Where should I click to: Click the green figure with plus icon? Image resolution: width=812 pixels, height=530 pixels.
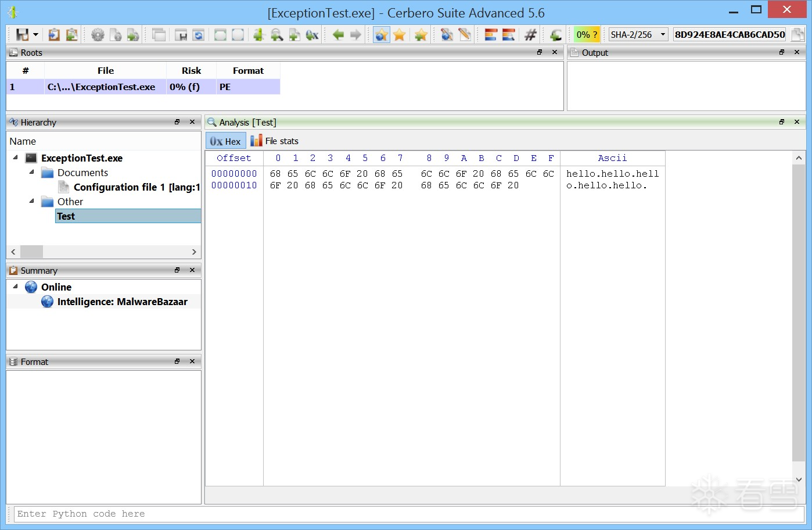259,35
